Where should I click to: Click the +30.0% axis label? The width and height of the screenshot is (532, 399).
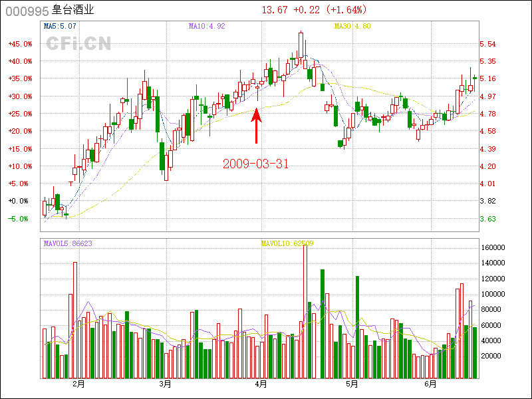(x=21, y=96)
